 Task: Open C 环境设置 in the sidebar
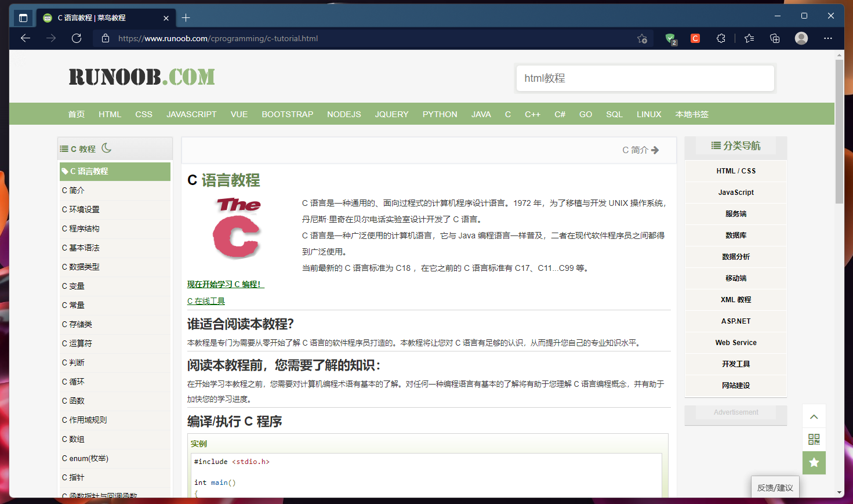pos(115,209)
